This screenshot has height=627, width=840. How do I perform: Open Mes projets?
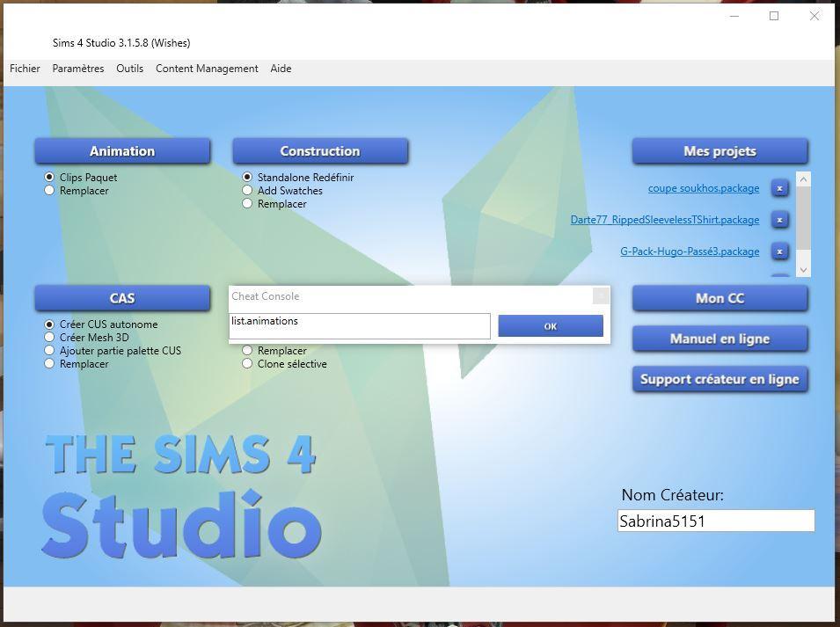click(x=720, y=151)
